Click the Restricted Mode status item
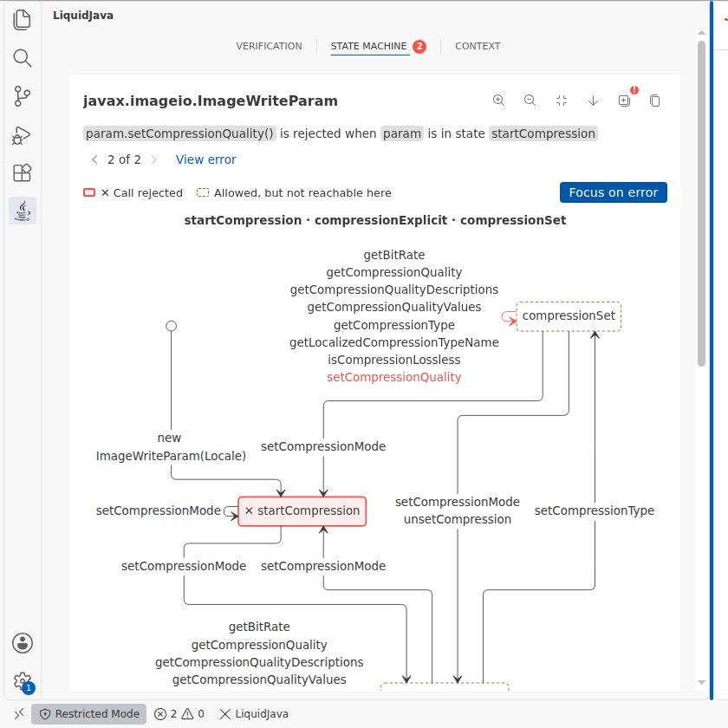Image resolution: width=728 pixels, height=728 pixels. pyautogui.click(x=89, y=713)
